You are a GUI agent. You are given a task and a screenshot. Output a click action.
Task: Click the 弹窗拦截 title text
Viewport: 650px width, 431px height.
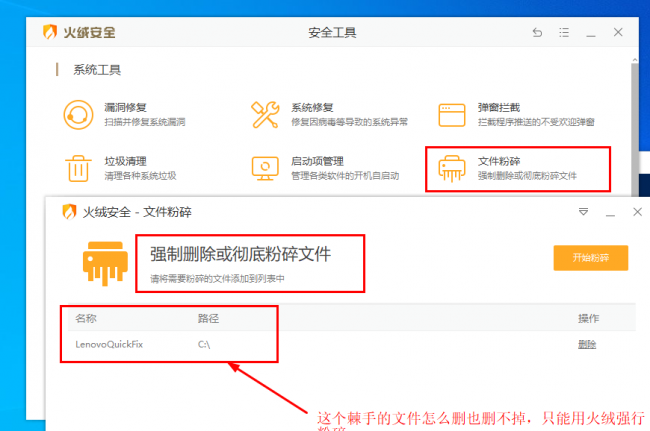[499, 108]
